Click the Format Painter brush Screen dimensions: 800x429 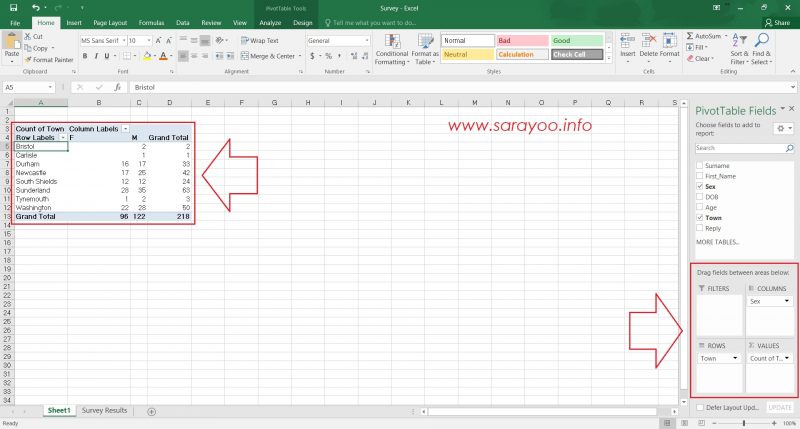(x=28, y=60)
